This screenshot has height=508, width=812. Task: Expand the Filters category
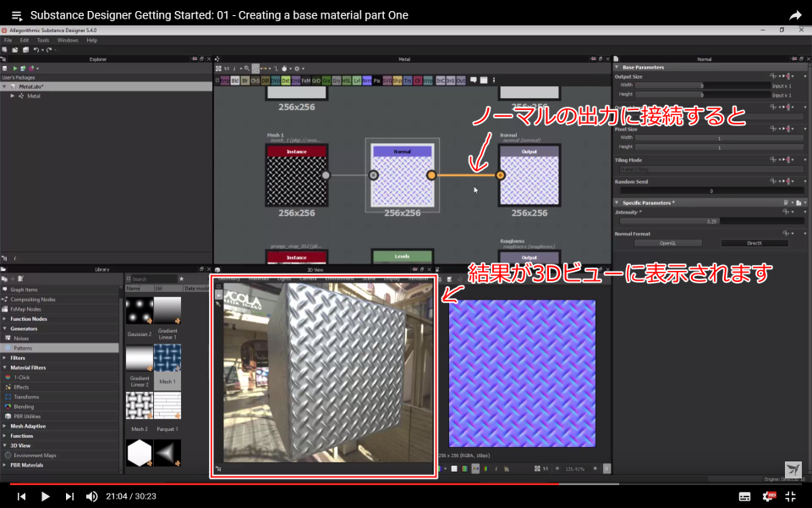(x=5, y=357)
